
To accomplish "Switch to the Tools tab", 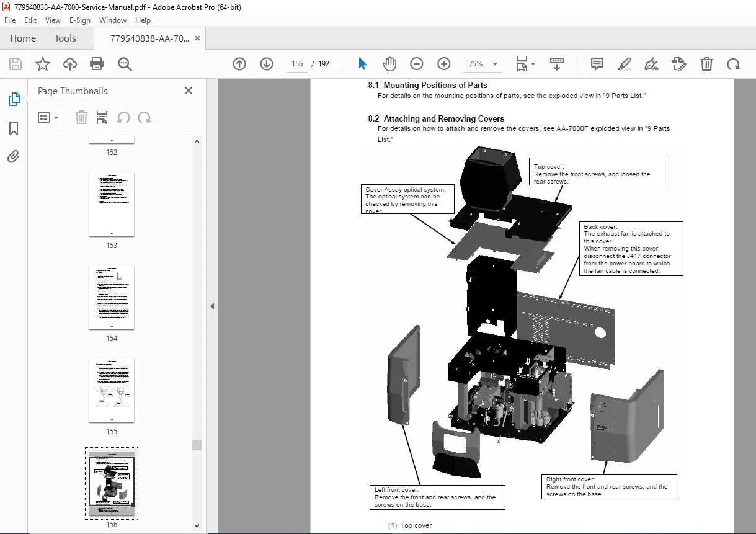I will pos(65,38).
